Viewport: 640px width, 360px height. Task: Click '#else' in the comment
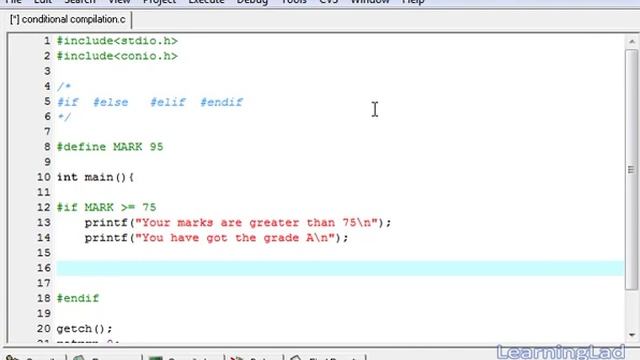[x=111, y=102]
